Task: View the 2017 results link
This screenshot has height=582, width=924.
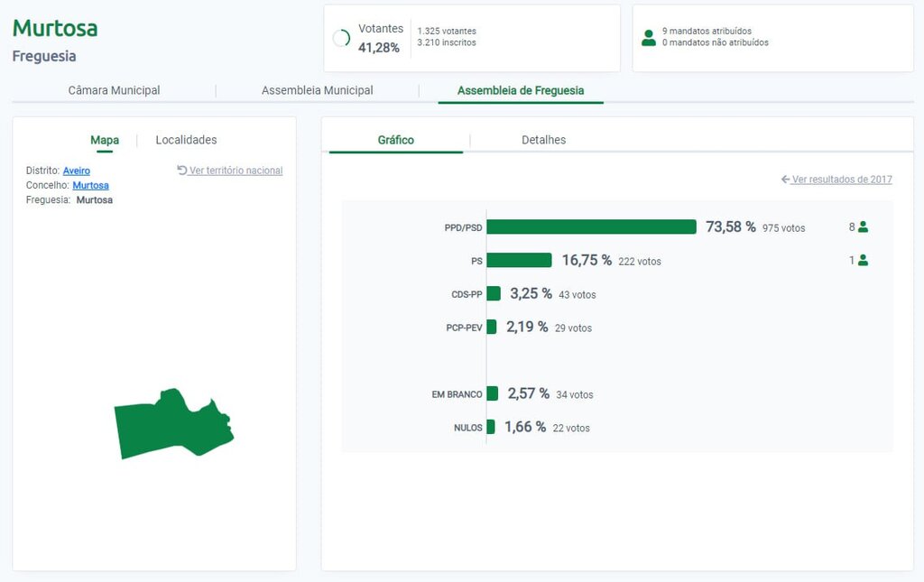Action: (842, 180)
